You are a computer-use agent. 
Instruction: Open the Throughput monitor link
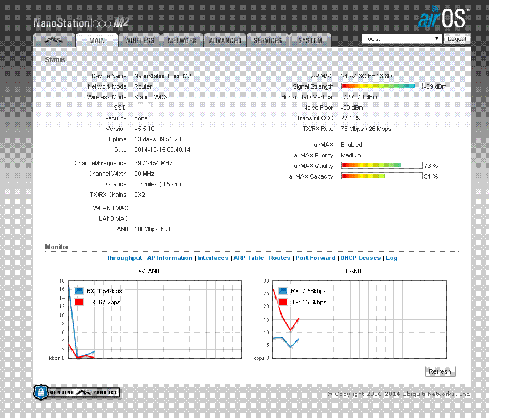124,258
